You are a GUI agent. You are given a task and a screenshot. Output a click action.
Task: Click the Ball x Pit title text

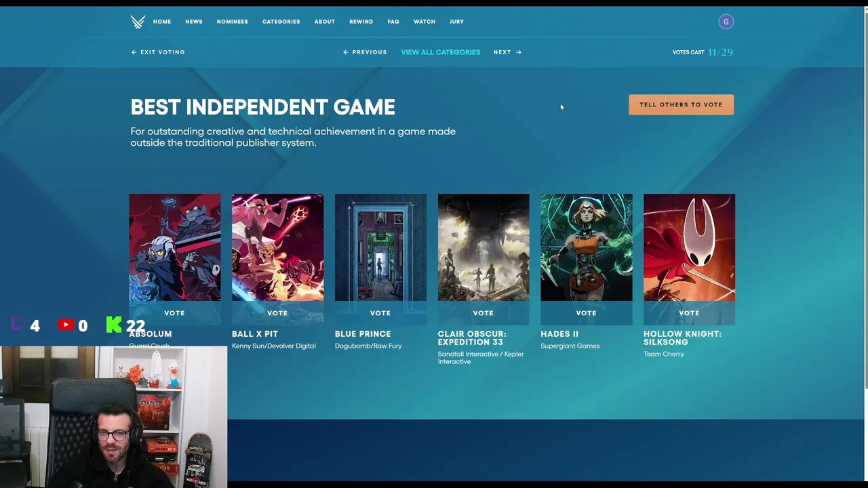point(255,334)
